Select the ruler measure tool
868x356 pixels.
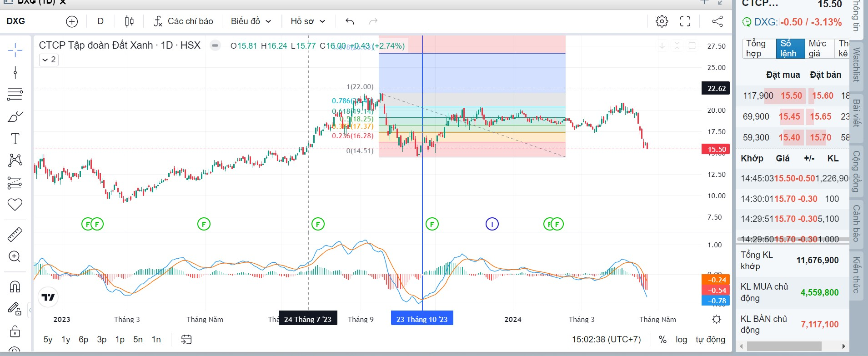click(x=15, y=235)
